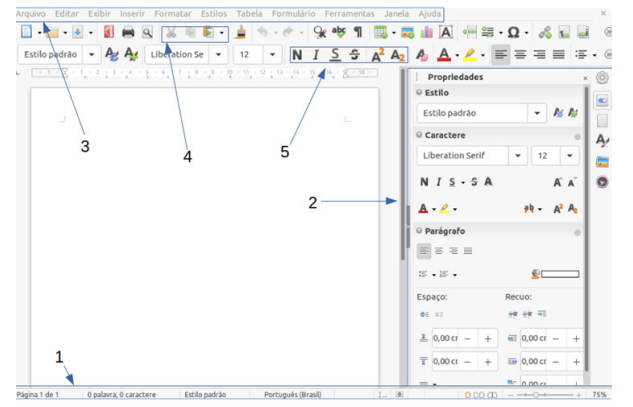Click the spelling check abc icon
Viewport: 633px width, 407px height.
(x=338, y=31)
